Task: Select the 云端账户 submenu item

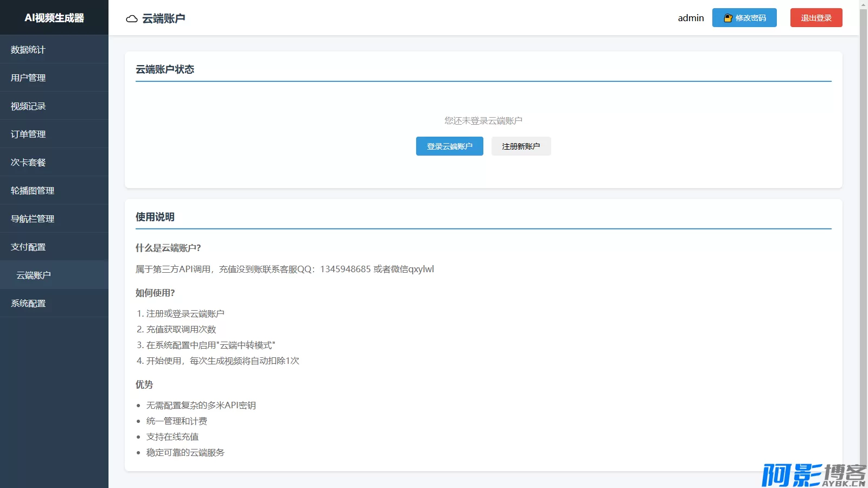Action: 34,275
